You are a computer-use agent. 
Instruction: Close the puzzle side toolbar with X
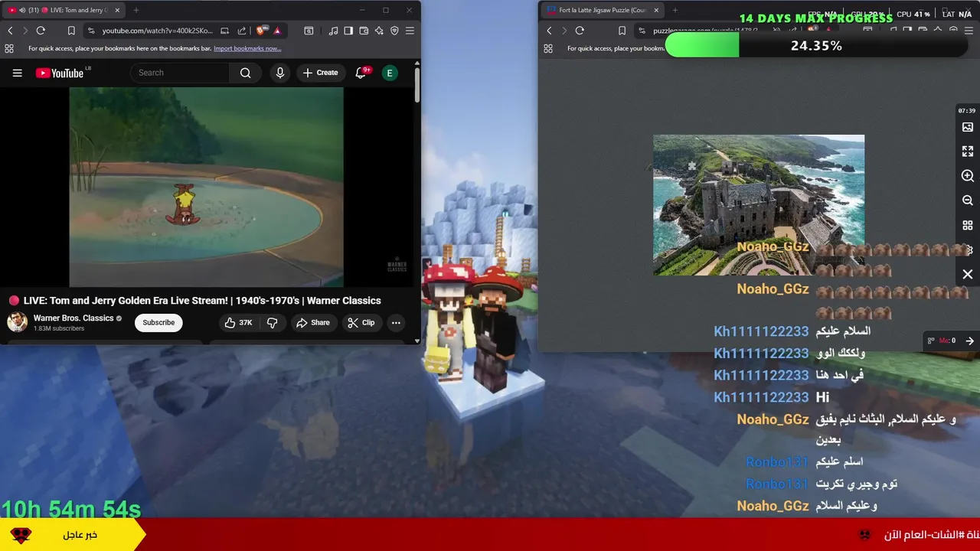[968, 274]
